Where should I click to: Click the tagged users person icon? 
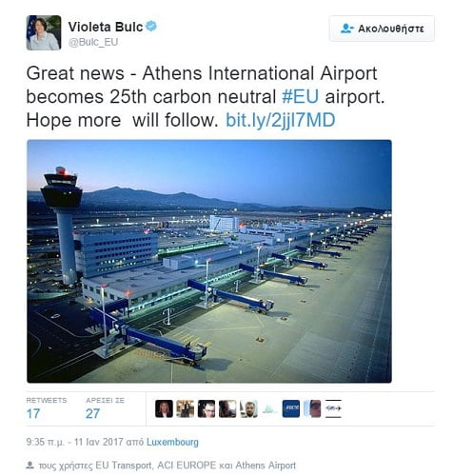click(x=30, y=466)
